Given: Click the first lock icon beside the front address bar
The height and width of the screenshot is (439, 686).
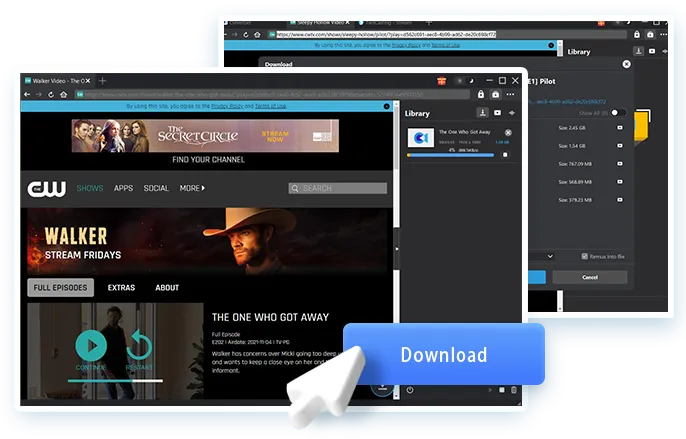Looking at the screenshot, I should point(481,94).
